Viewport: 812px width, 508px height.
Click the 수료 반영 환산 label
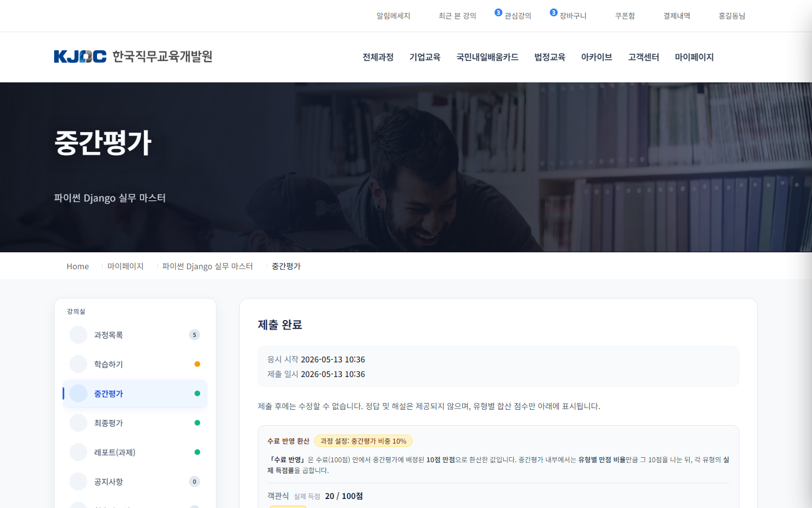[288, 441]
